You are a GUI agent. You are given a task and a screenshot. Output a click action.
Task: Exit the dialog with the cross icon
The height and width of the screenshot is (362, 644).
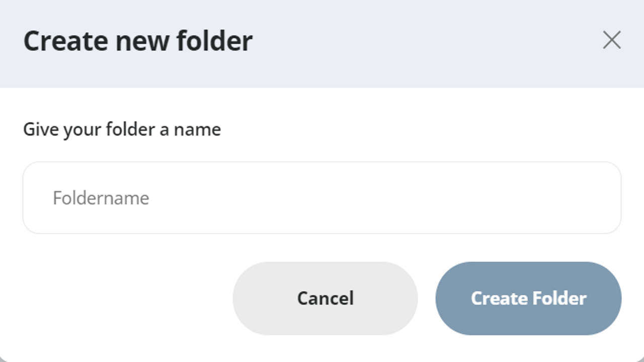click(x=612, y=40)
